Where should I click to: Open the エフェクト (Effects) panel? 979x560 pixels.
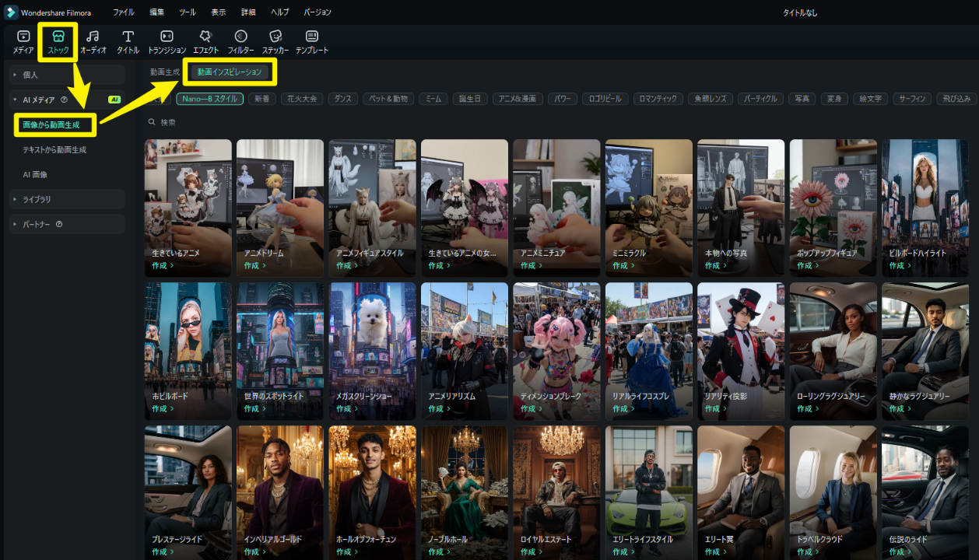click(205, 41)
